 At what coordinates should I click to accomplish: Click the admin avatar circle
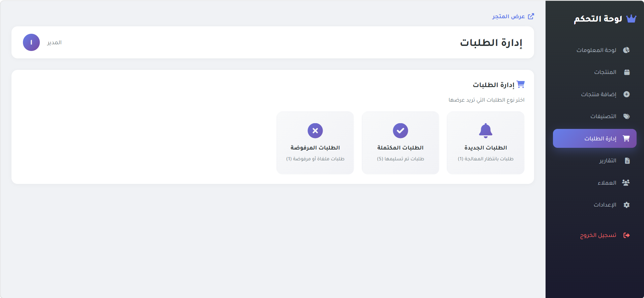click(x=31, y=43)
